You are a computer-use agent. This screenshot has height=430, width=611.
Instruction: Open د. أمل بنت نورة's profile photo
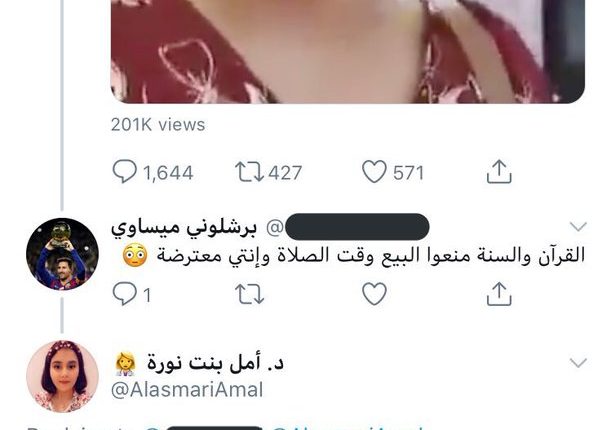pos(62,376)
